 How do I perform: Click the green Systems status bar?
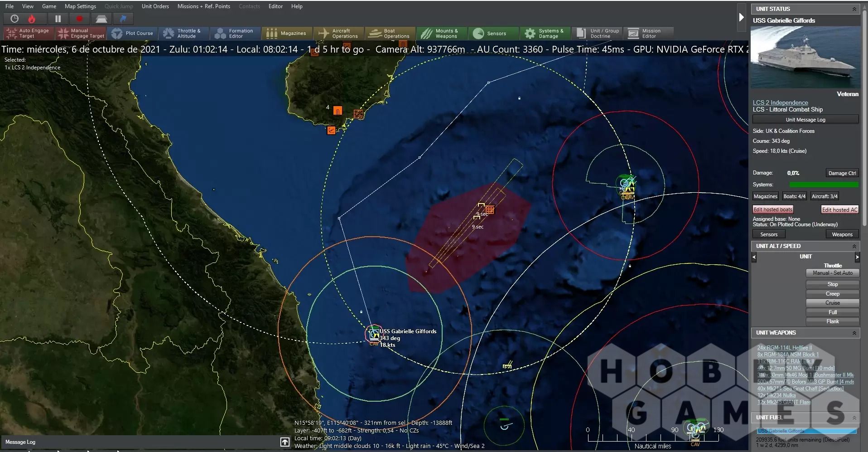pyautogui.click(x=824, y=185)
